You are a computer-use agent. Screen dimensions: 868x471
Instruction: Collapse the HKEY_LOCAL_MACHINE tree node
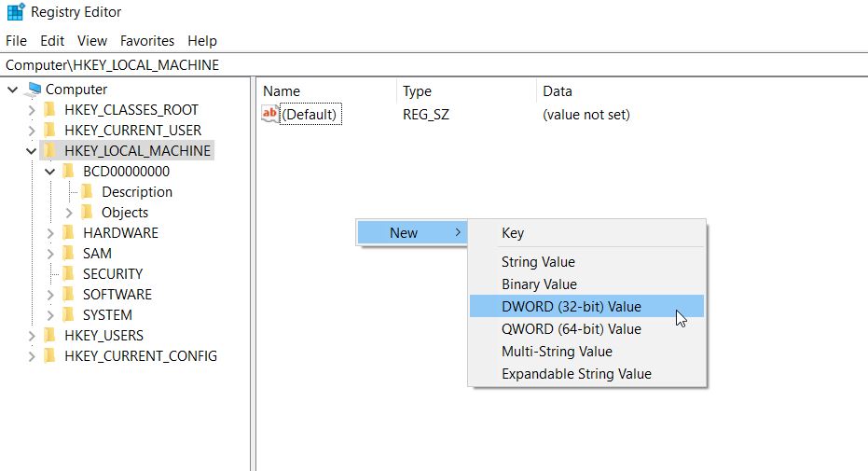[x=31, y=150]
